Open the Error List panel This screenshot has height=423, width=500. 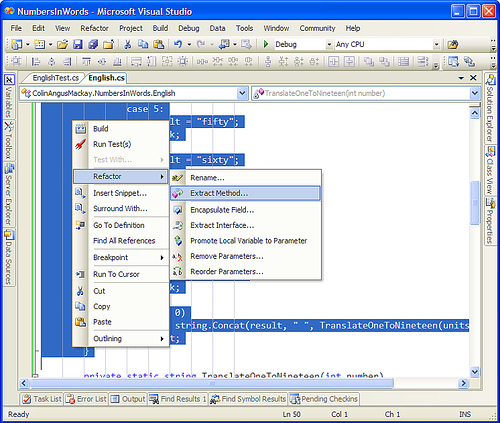tap(86, 399)
